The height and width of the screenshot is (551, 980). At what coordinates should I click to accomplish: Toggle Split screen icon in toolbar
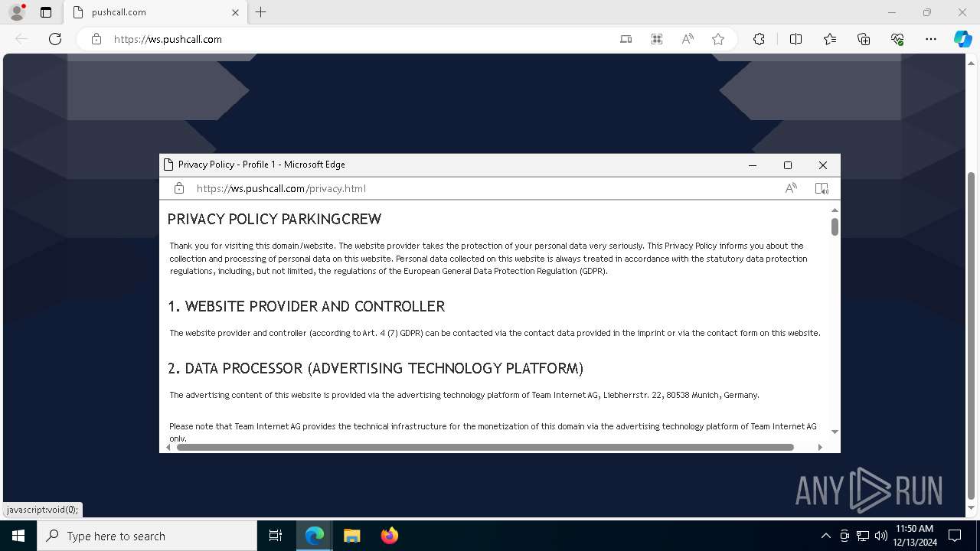coord(795,39)
